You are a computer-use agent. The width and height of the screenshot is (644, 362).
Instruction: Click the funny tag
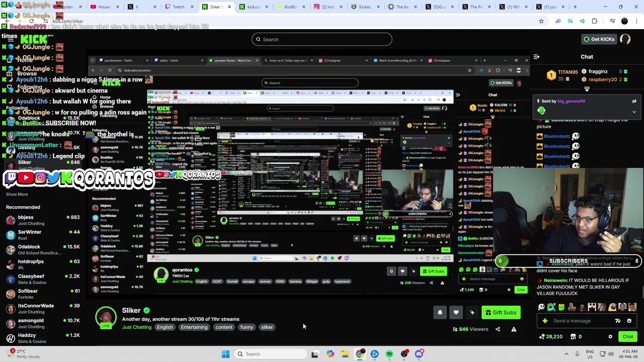(x=247, y=327)
